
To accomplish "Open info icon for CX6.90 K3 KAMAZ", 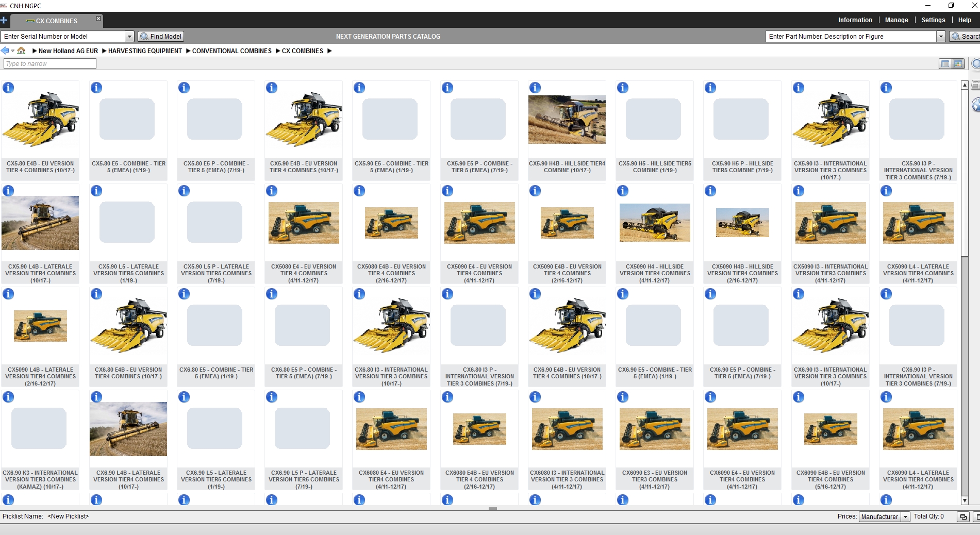I will pos(8,397).
